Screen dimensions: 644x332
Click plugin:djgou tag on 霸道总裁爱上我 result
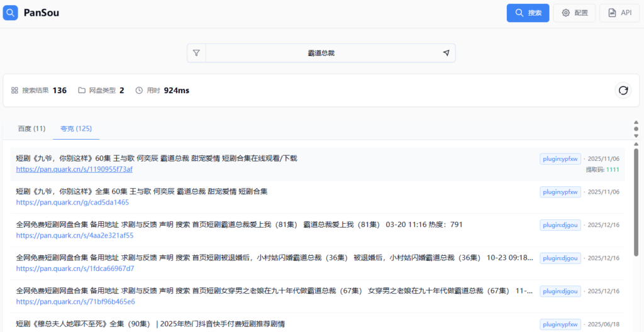point(560,224)
